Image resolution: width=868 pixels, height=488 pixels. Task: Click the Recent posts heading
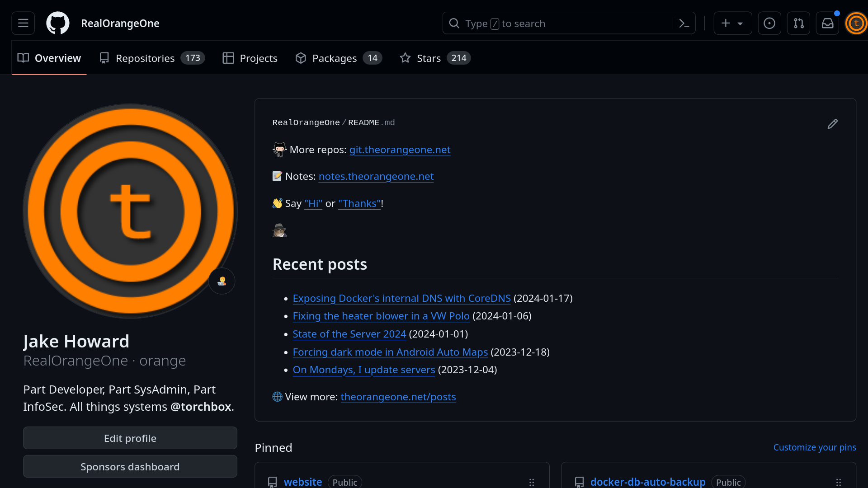(320, 264)
